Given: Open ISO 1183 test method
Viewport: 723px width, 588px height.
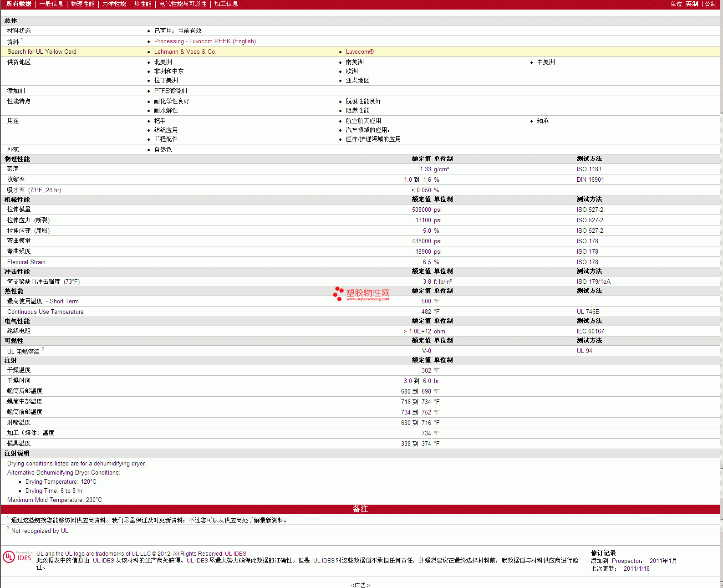Looking at the screenshot, I should [589, 169].
